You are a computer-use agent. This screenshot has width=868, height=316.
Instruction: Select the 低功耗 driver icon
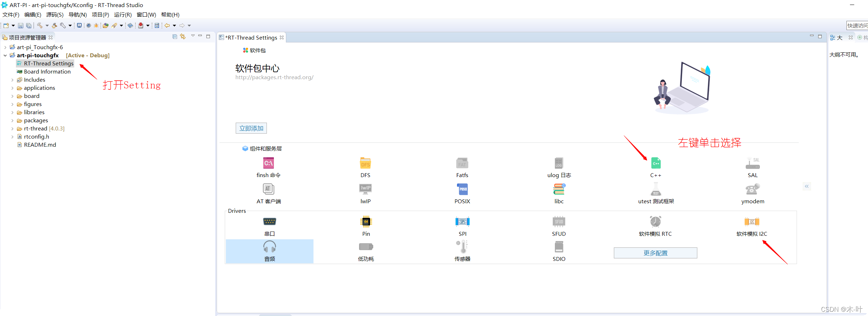click(x=366, y=246)
